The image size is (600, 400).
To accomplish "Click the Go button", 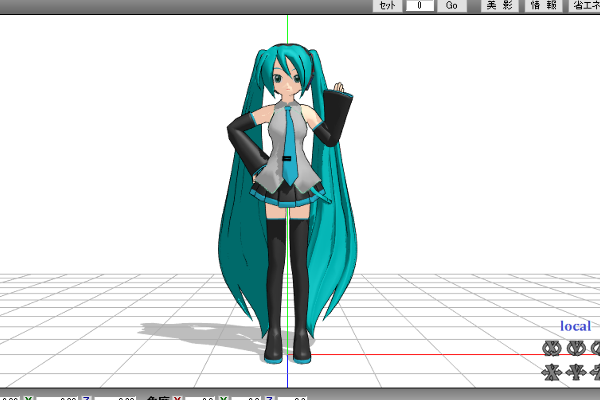I will [452, 6].
